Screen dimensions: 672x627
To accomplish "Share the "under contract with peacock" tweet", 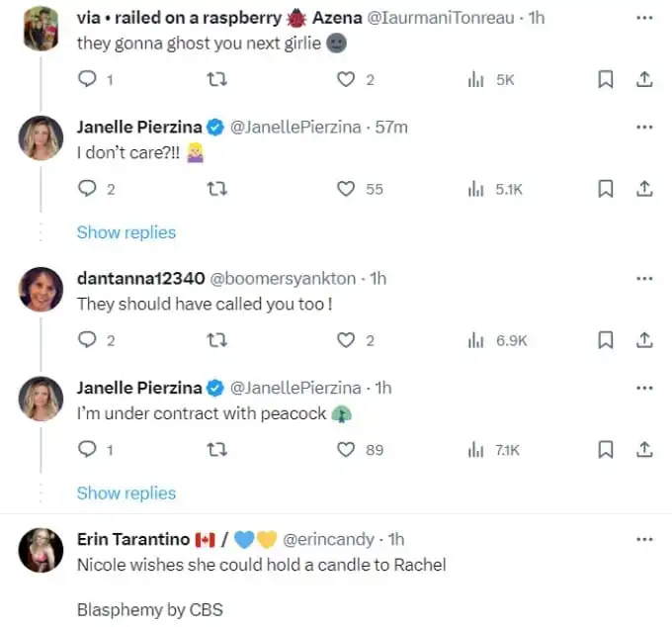I will [x=644, y=449].
